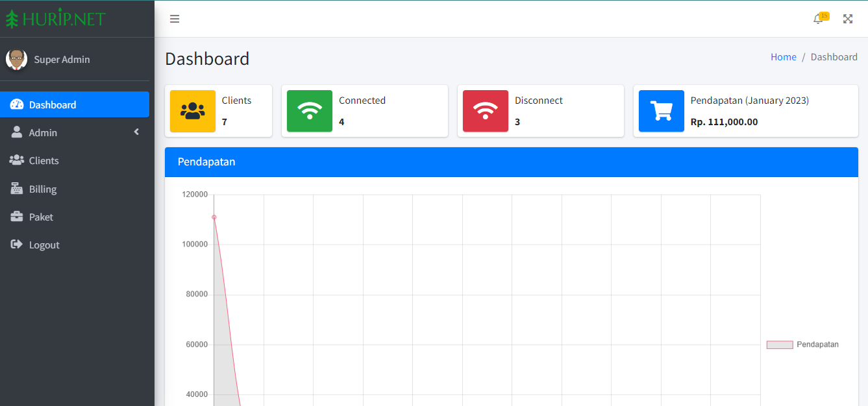
Task: Toggle the Pendapatan chart legend swatch
Action: click(779, 344)
